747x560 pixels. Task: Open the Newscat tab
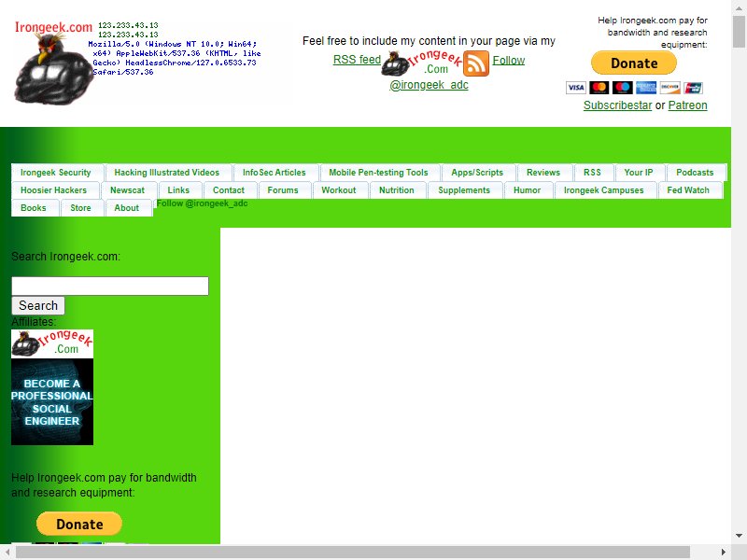pos(127,190)
